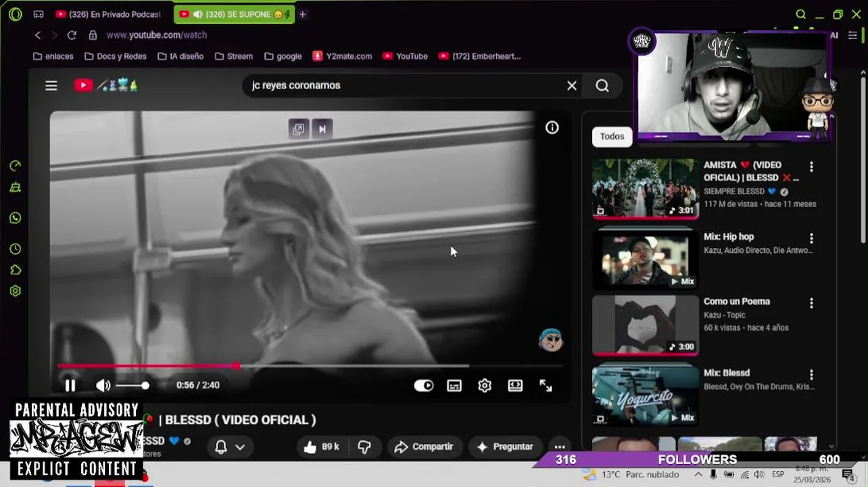Viewport: 868px width, 487px height.
Task: Open the player settings gear
Action: [x=485, y=386]
